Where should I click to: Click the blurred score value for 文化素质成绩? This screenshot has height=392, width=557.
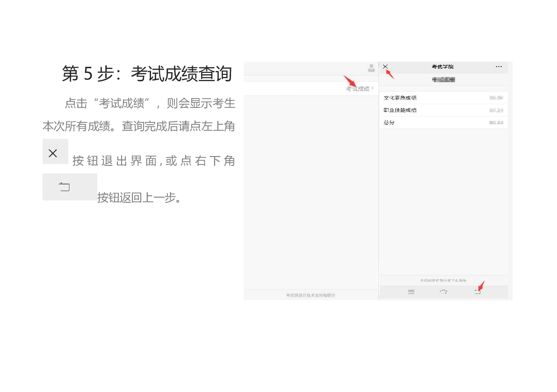[496, 98]
